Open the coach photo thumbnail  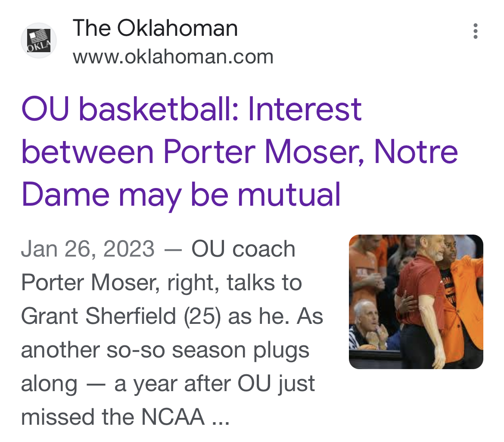pyautogui.click(x=416, y=302)
